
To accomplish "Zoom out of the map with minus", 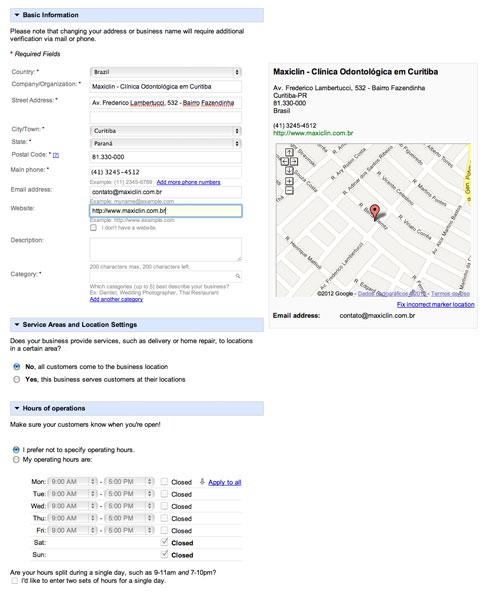I will coord(289,190).
